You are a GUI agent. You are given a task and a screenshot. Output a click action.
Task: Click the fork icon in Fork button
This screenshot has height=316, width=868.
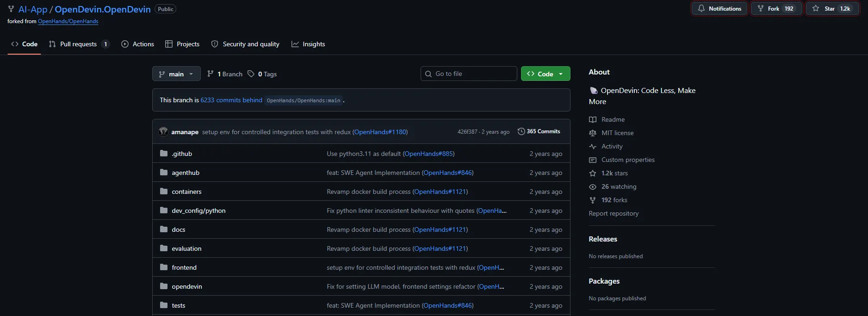760,9
